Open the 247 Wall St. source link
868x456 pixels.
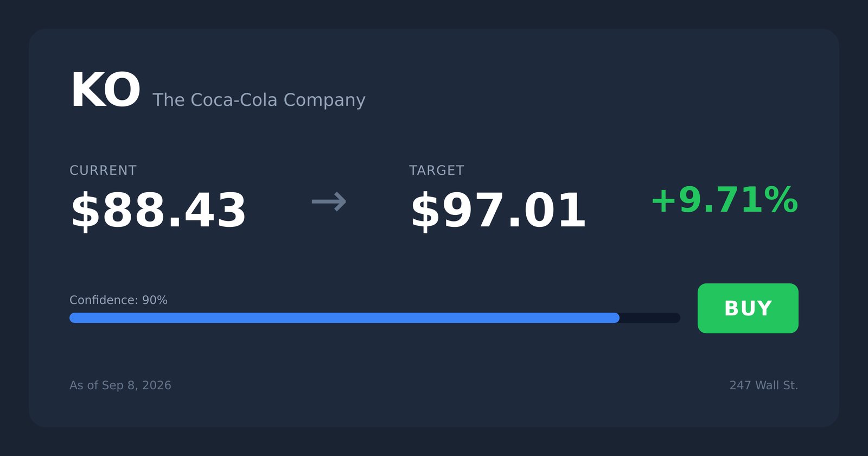pos(764,385)
